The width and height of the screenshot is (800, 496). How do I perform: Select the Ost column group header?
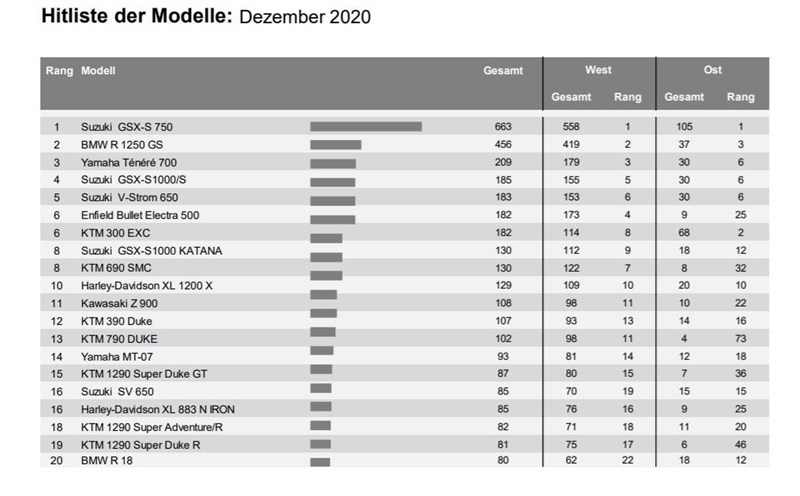(712, 71)
